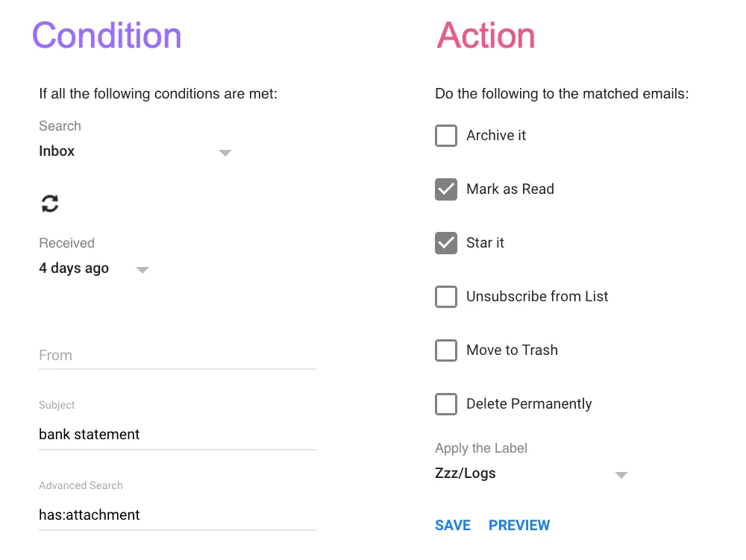Click the refresh conditions icon
The image size is (746, 560).
coord(48,202)
